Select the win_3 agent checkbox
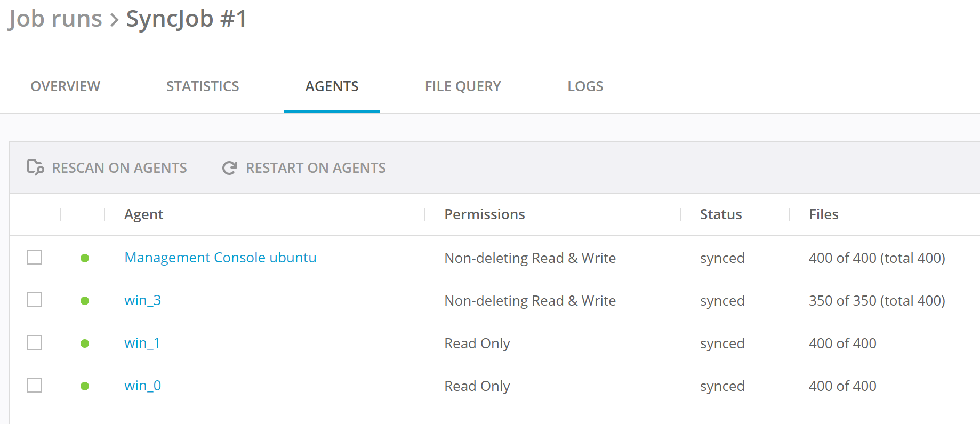This screenshot has height=424, width=980. tap(35, 300)
